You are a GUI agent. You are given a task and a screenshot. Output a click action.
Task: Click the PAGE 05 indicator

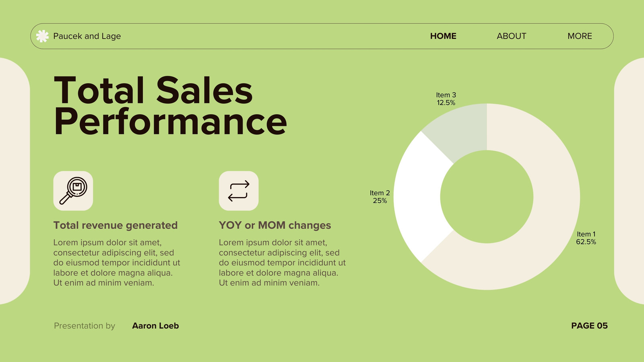[589, 326]
